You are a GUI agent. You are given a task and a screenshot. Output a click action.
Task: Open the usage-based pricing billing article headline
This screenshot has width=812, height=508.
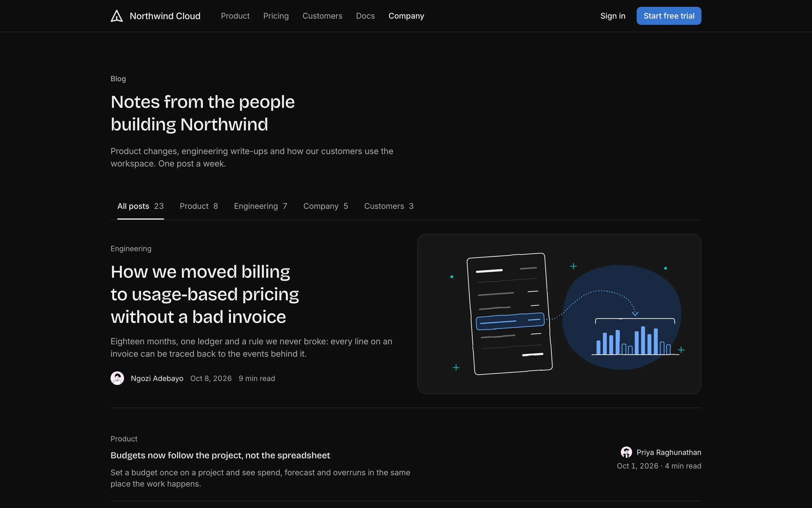point(205,294)
